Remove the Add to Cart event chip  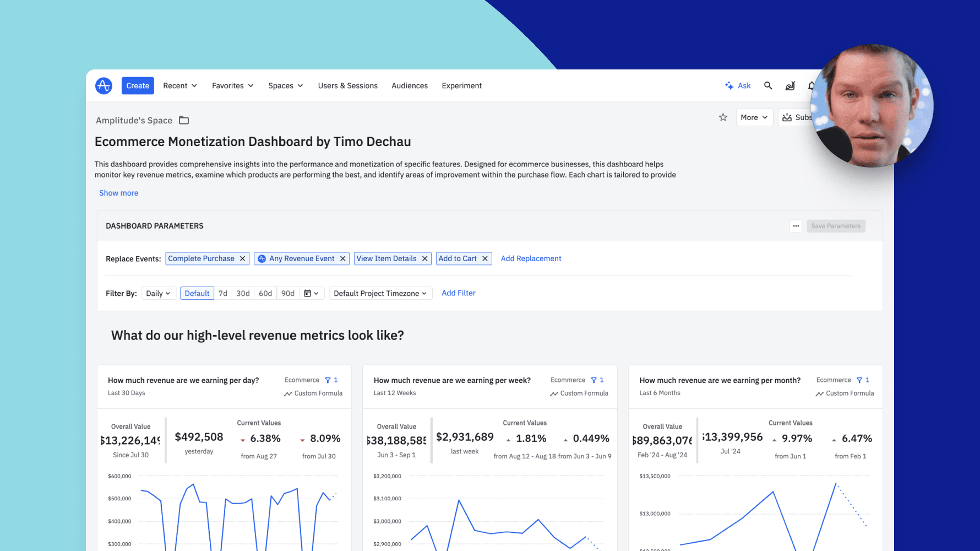click(x=484, y=258)
